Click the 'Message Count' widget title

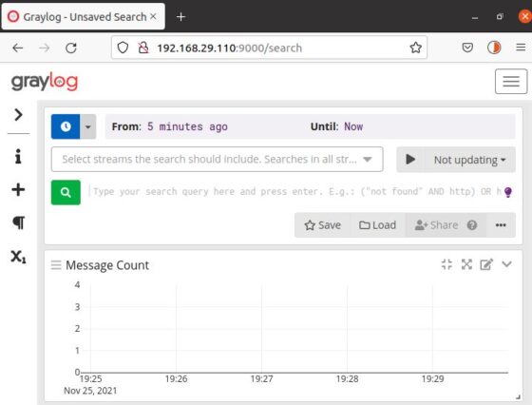click(107, 265)
